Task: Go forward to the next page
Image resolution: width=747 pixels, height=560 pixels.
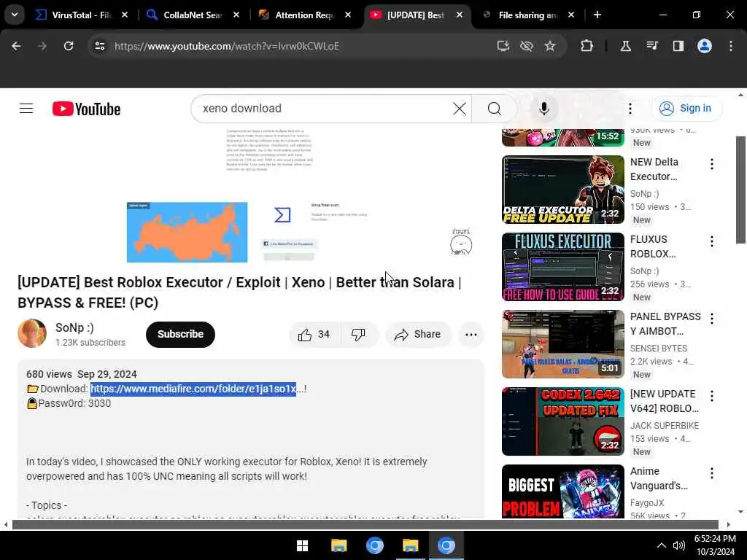Action: coord(42,46)
